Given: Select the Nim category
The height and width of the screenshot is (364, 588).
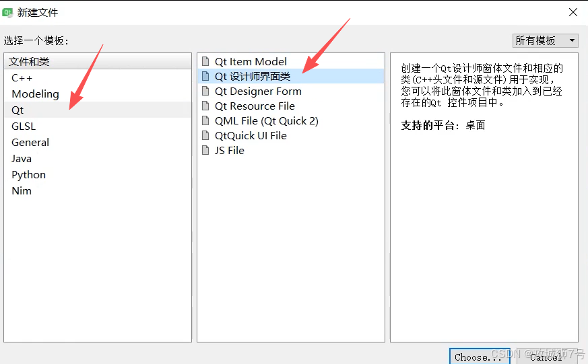Looking at the screenshot, I should (98, 190).
